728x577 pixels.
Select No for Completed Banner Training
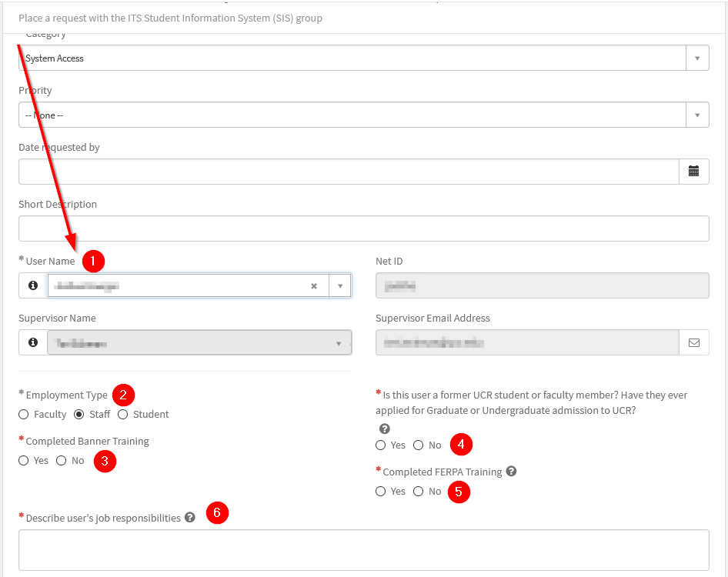[x=62, y=461]
